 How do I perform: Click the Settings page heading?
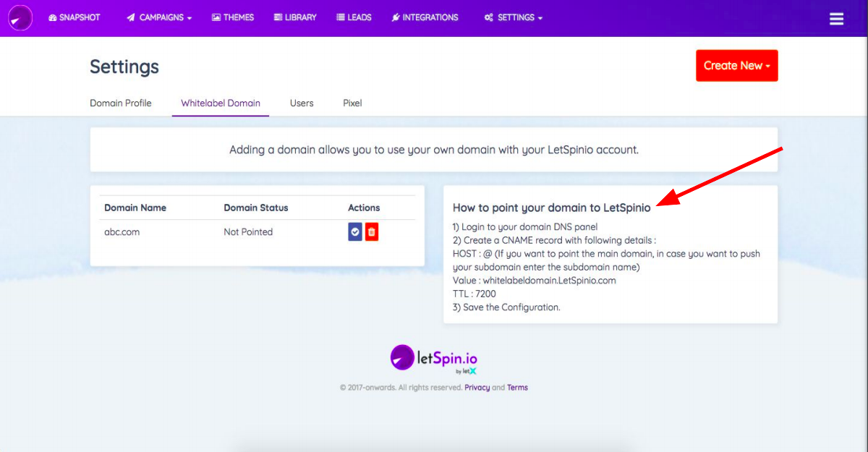click(124, 67)
